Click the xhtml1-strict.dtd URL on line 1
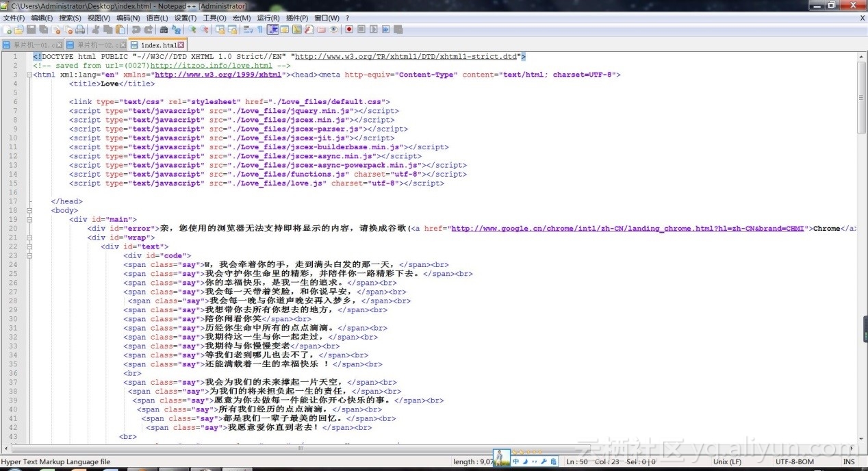The image size is (868, 471). click(x=407, y=57)
